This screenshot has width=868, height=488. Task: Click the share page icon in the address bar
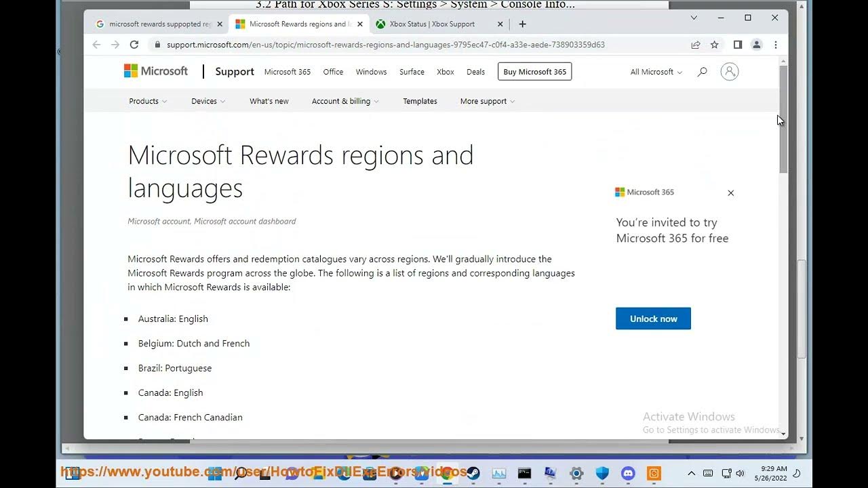[696, 45]
